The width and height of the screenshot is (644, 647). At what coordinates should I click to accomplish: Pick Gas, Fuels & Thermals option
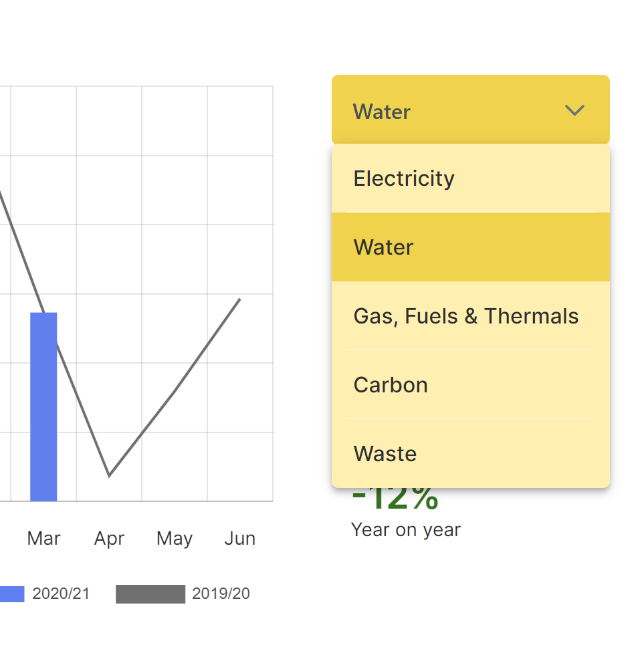pos(465,316)
